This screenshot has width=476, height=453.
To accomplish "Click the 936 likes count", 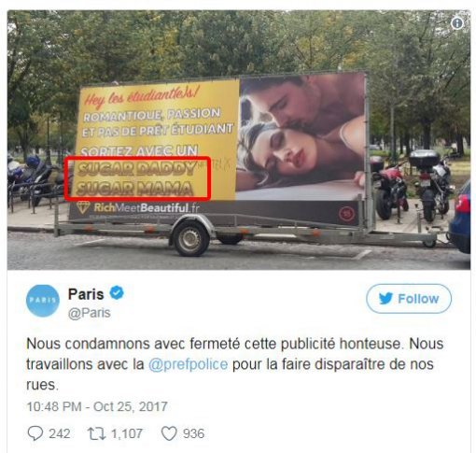I will (193, 433).
